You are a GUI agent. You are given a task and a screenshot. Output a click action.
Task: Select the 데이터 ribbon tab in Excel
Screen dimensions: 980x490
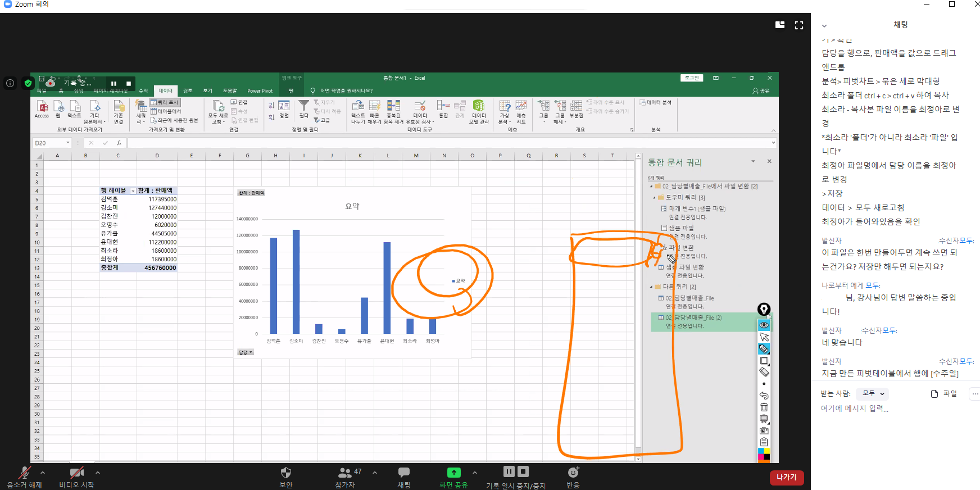pos(165,90)
